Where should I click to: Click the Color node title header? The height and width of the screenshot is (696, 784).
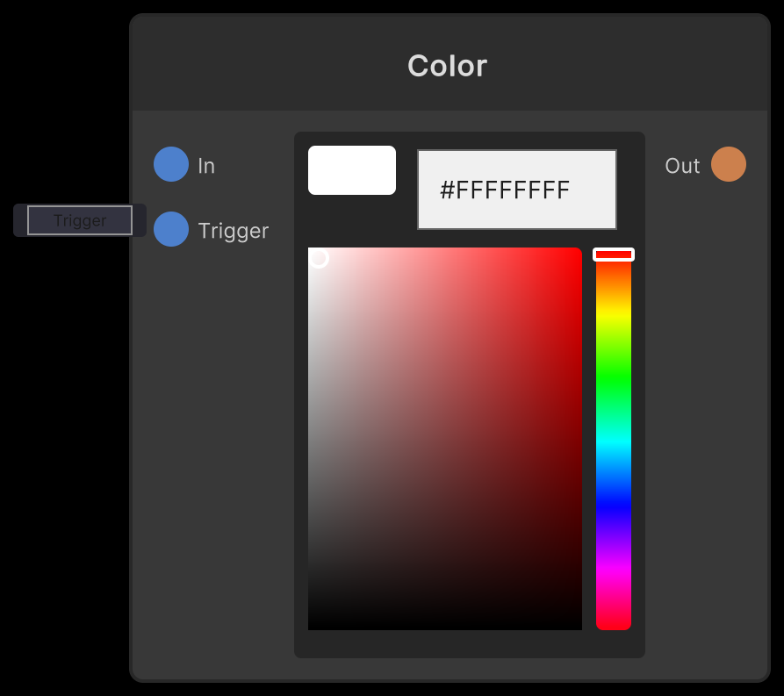447,65
